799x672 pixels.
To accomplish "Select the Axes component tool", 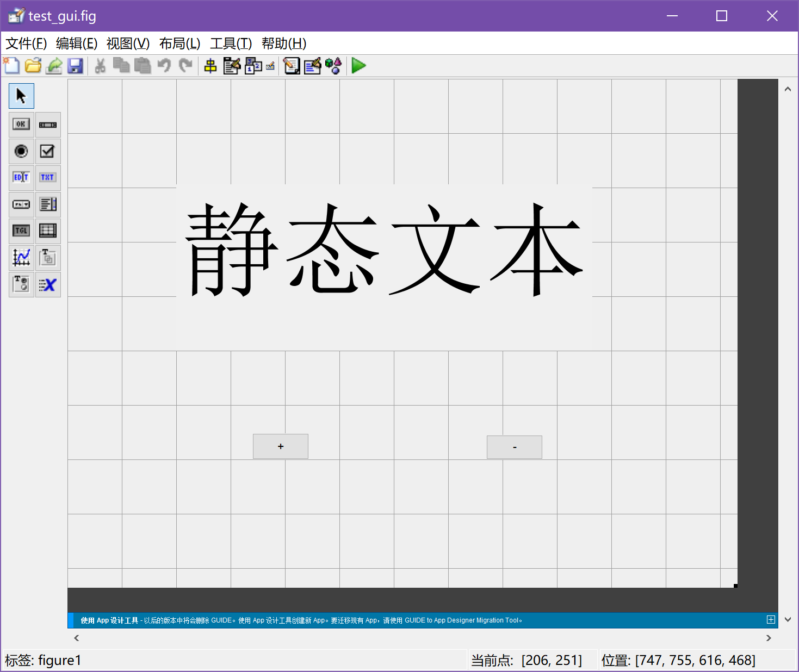I will pos(21,258).
